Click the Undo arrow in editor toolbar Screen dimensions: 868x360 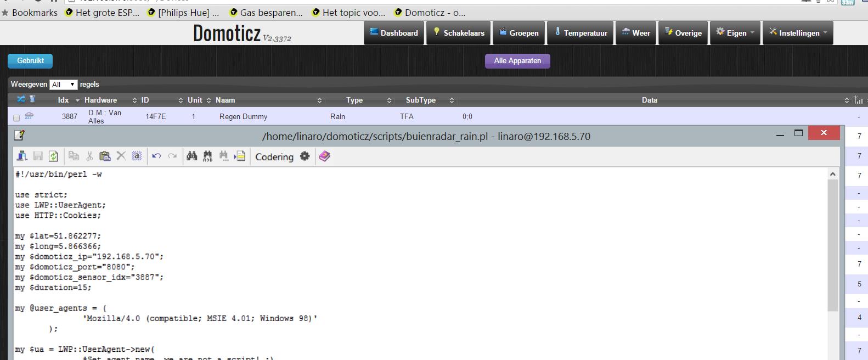pos(156,156)
